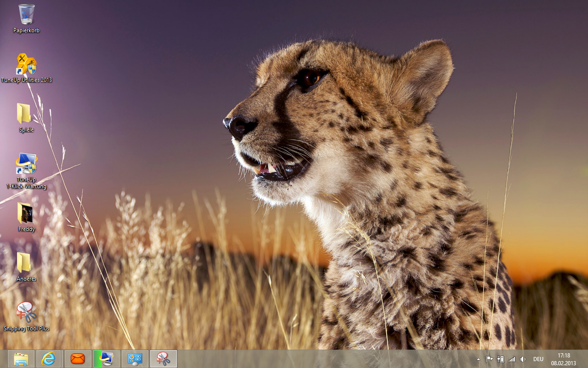Show hidden tray icons arrow
The image size is (588, 368).
coord(478,359)
